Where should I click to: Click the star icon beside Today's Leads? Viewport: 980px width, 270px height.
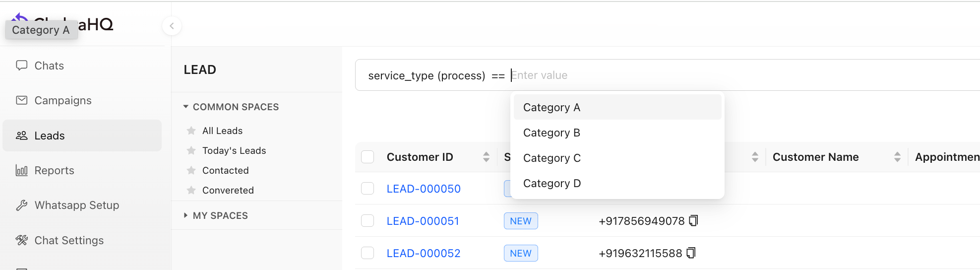[191, 150]
